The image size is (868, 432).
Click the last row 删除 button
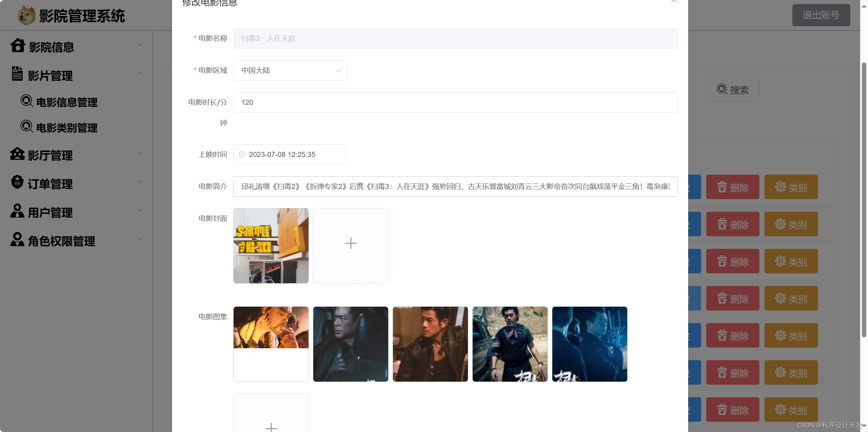[x=732, y=410]
